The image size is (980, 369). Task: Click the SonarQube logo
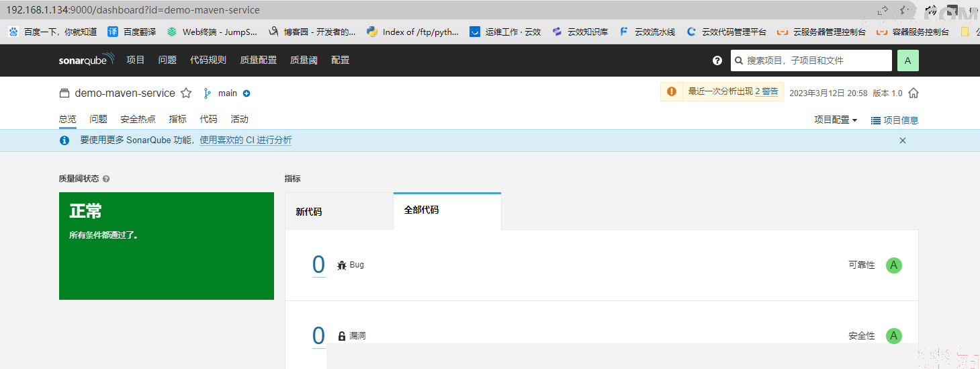87,60
